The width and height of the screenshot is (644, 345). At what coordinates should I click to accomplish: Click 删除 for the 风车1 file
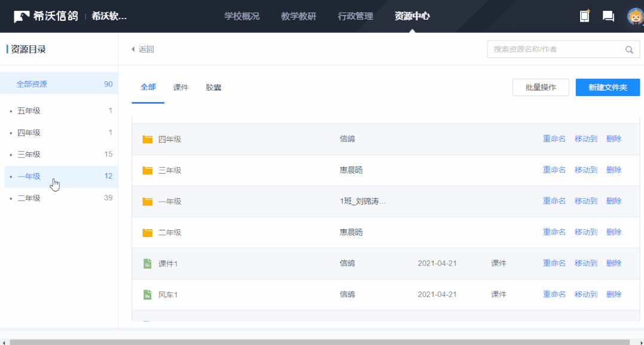(x=614, y=294)
